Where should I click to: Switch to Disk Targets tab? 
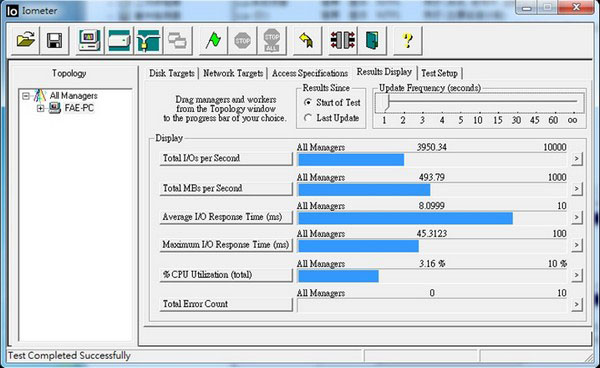(172, 73)
